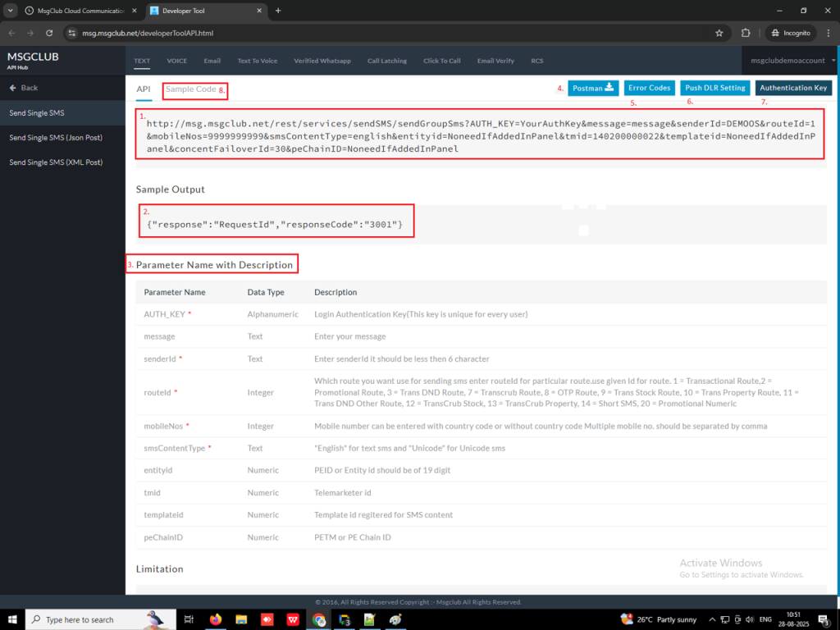Switch to the Sample Code sub-tab
The image size is (840, 630).
point(190,89)
